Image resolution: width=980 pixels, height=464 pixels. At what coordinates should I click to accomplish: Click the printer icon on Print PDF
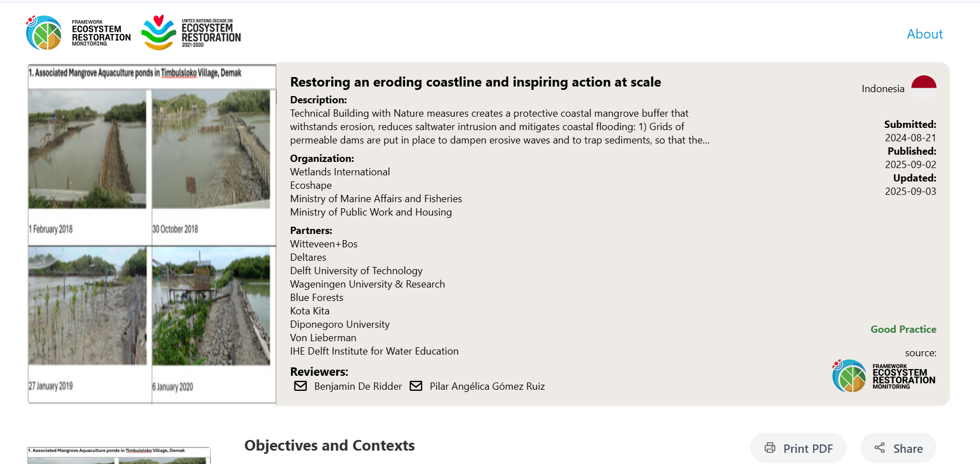point(770,448)
